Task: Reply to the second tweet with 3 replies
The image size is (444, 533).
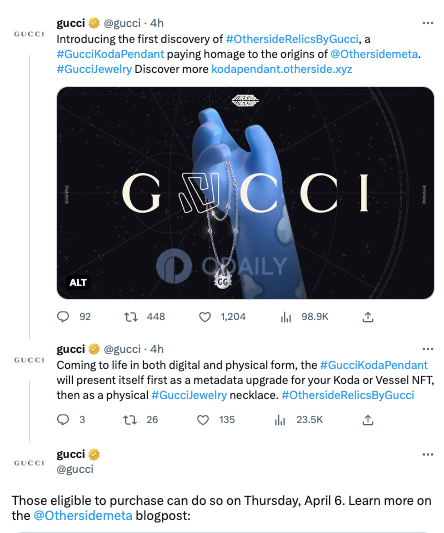Action: tap(63, 420)
